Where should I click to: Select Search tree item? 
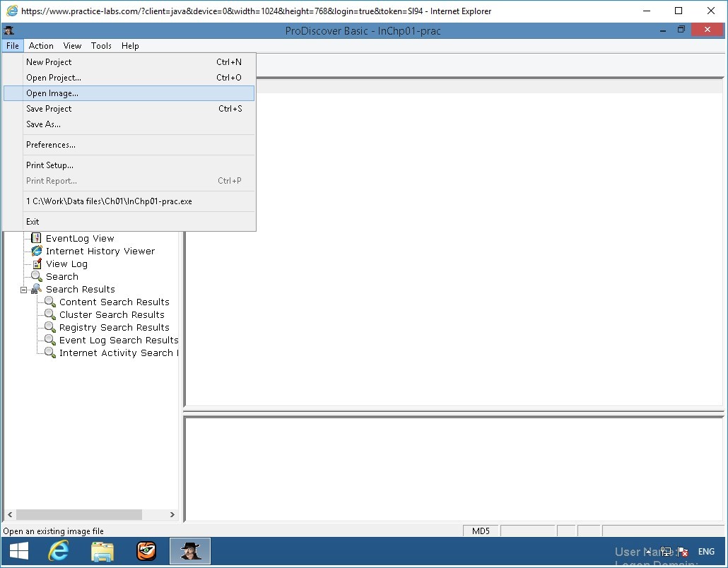pos(61,276)
